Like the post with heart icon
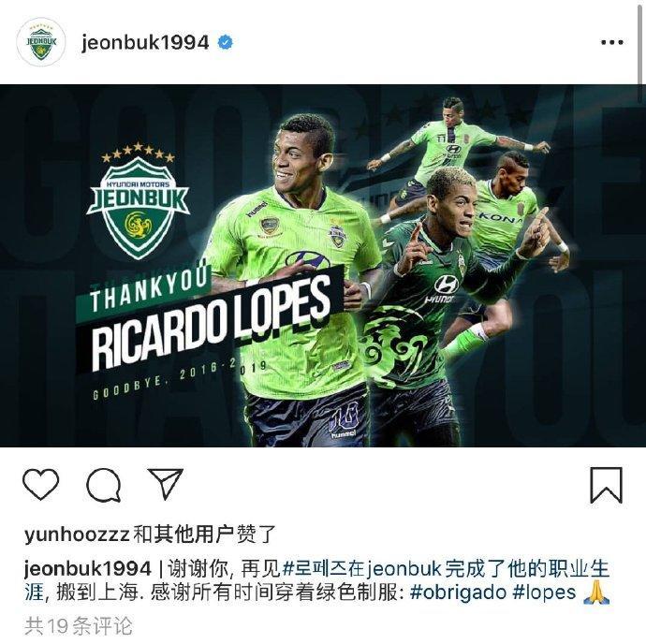Screen dimensions: 646x644 point(40,485)
